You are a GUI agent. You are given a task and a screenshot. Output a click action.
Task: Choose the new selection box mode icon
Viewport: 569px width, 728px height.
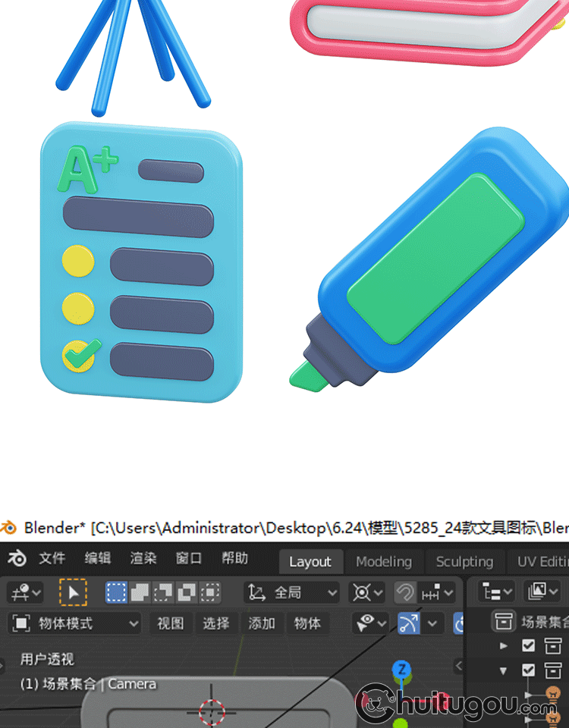point(116,592)
